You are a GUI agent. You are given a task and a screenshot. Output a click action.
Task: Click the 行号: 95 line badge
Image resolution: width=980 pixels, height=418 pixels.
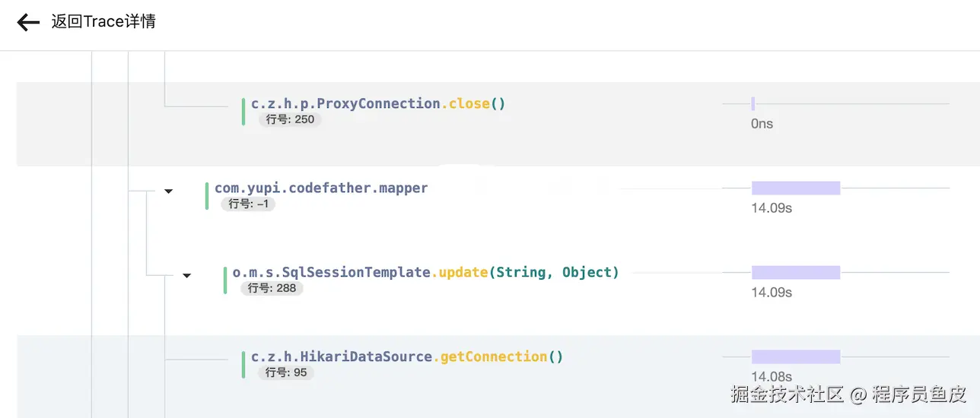pyautogui.click(x=285, y=372)
